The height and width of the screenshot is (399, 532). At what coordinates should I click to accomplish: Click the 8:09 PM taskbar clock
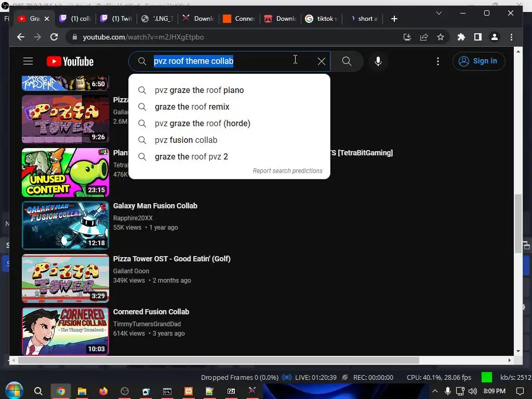click(x=494, y=391)
